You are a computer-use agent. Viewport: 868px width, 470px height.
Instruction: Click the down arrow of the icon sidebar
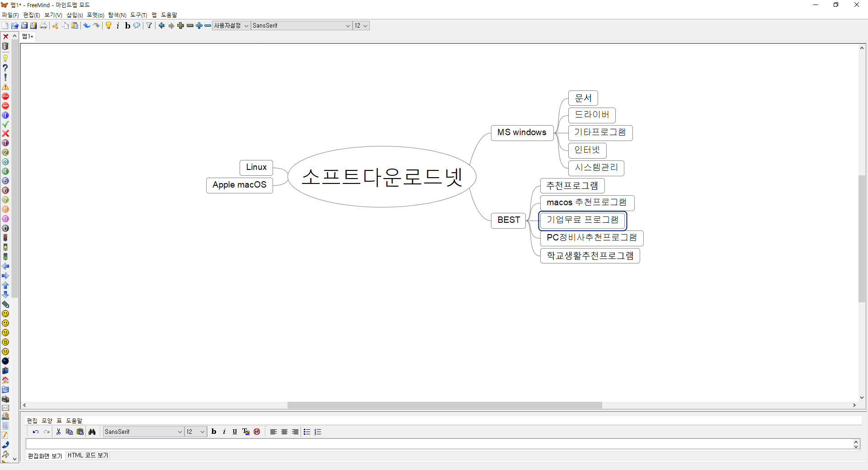(15, 459)
